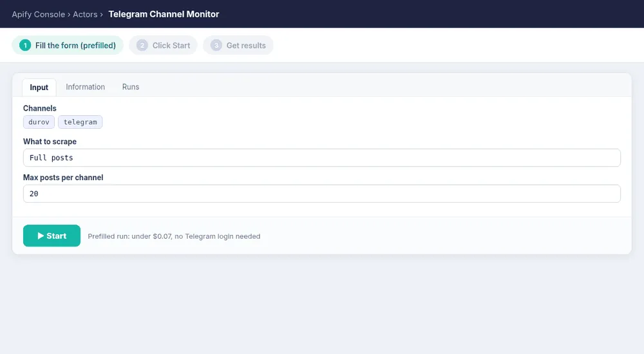Click the green Start button
This screenshot has height=354, width=644.
[52, 236]
